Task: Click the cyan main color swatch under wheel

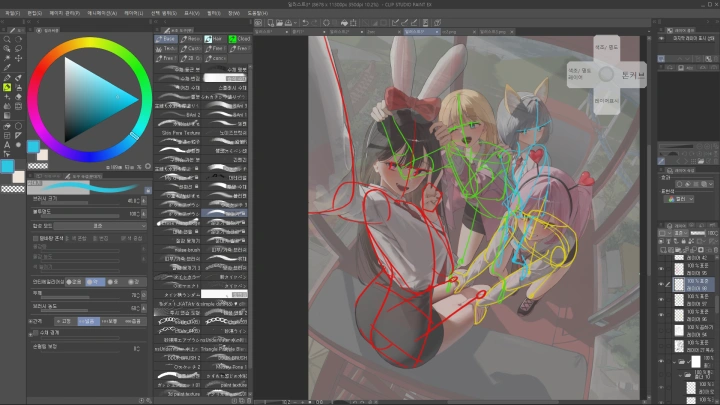Action: 33,146
